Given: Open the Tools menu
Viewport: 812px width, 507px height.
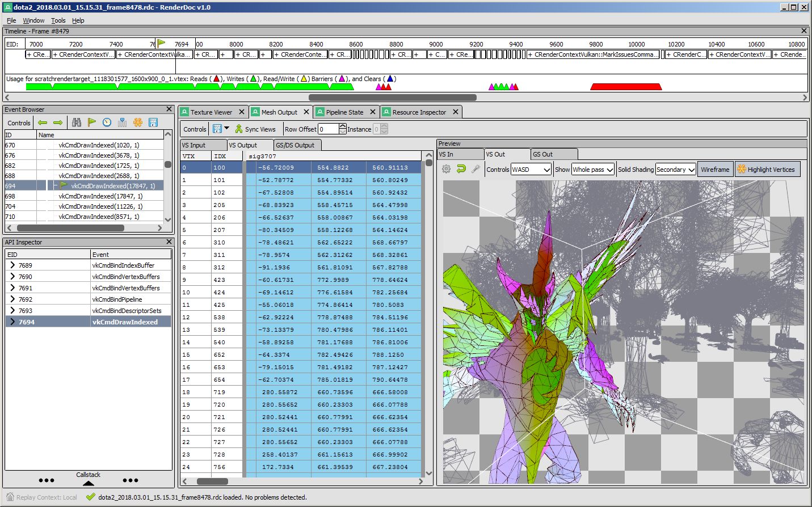Looking at the screenshot, I should tap(58, 20).
